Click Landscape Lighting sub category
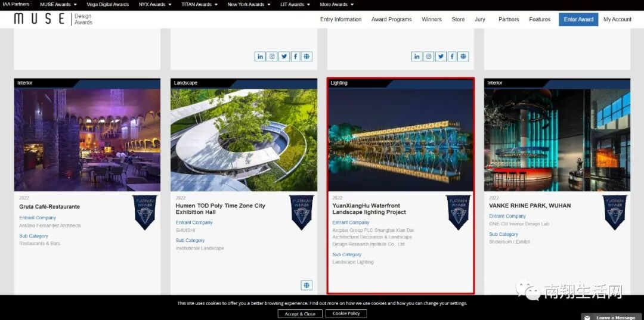This screenshot has height=320, width=644. pos(353,262)
